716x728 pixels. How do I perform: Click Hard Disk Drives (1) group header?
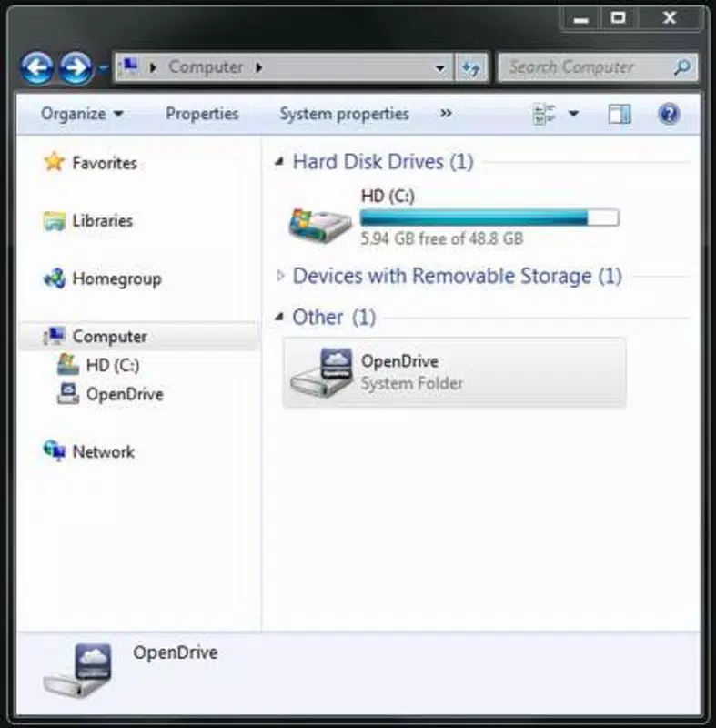pyautogui.click(x=383, y=162)
